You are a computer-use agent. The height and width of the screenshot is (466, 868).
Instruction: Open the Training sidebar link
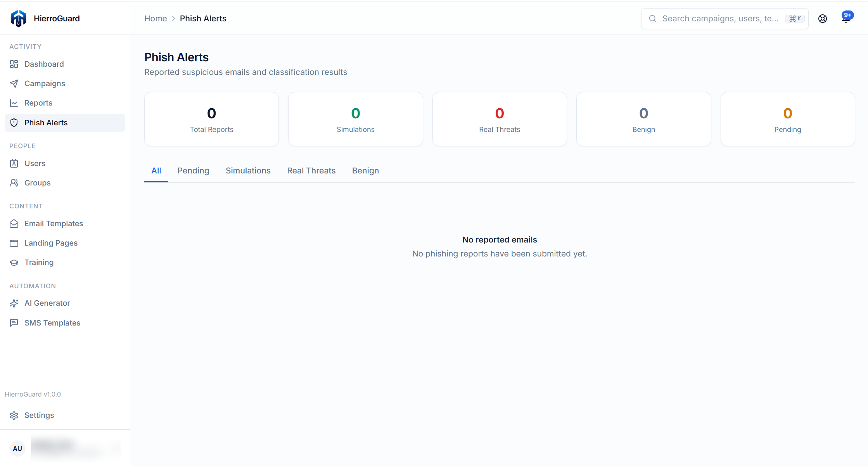click(x=65, y=262)
